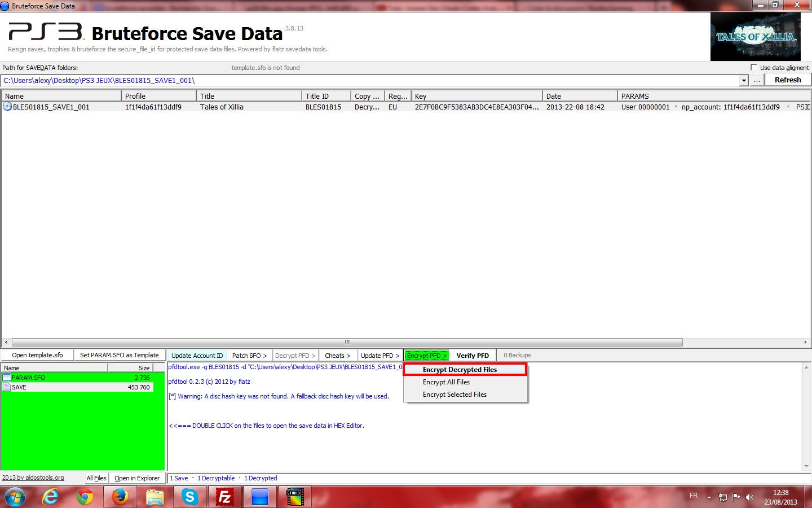Open the Windows Start menu

pyautogui.click(x=15, y=497)
